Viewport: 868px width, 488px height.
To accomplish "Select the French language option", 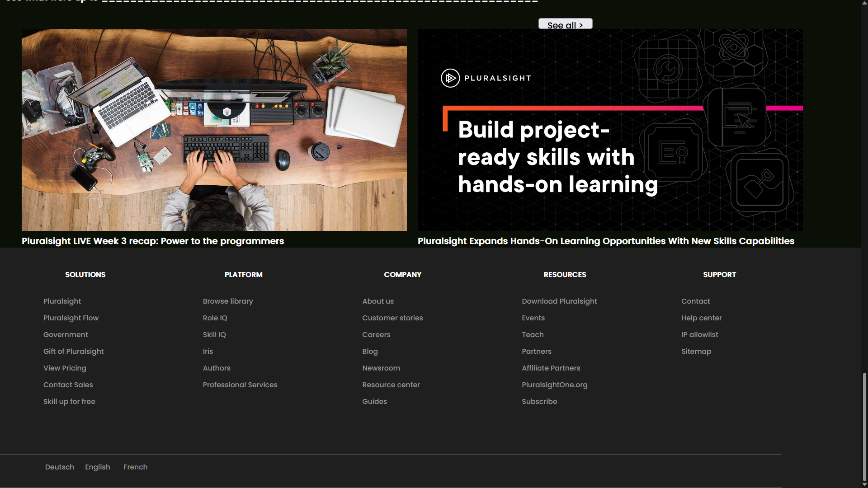I will click(x=135, y=467).
